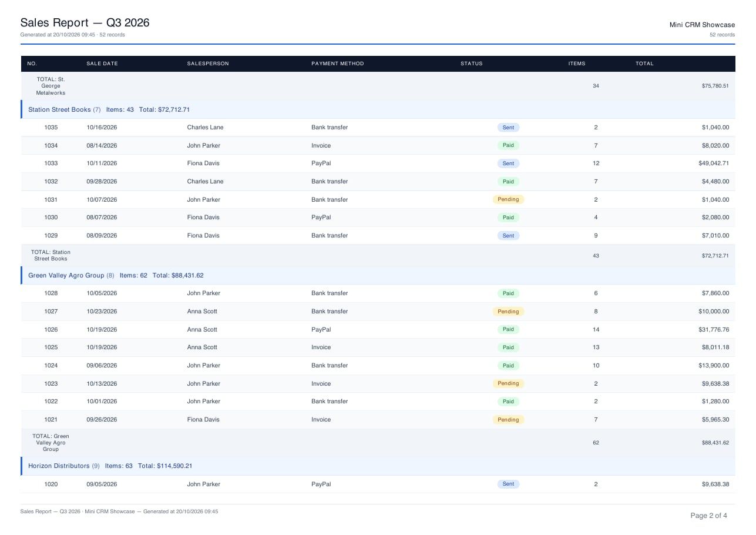Click the footer text starting "Sales Report — Q3 2026 · Mini CRM"
Viewport: 756px width, 535px height.
click(x=119, y=511)
